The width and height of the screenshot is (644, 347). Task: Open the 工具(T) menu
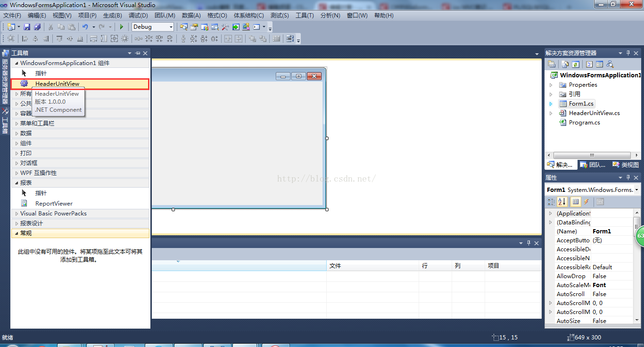[x=305, y=16]
